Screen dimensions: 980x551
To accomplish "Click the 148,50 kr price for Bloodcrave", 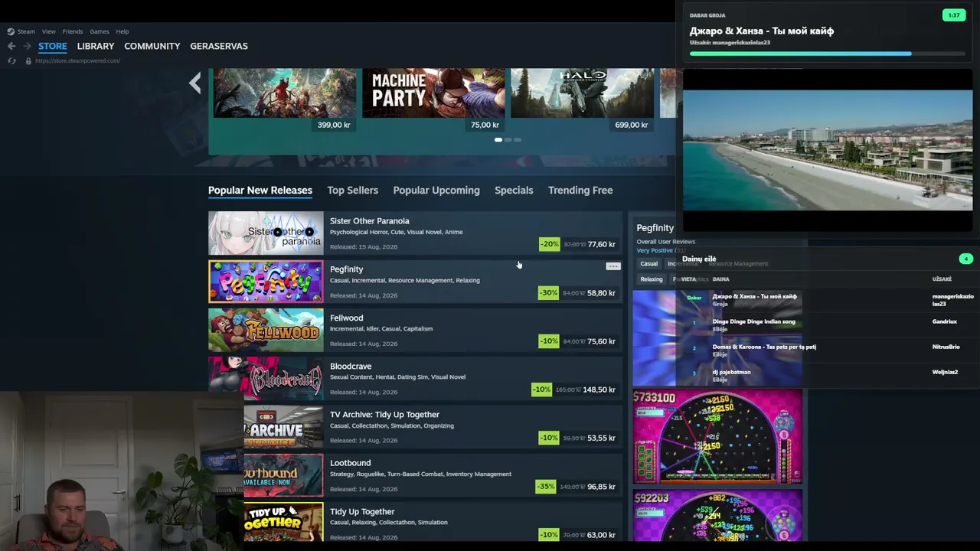I will coord(599,390).
